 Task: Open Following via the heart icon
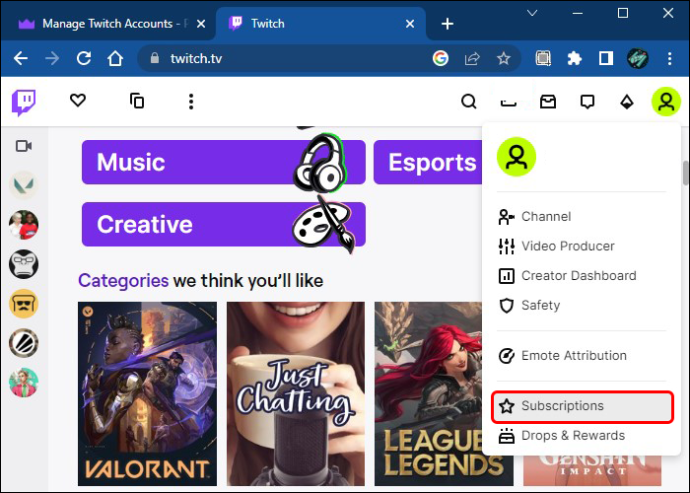(x=78, y=100)
